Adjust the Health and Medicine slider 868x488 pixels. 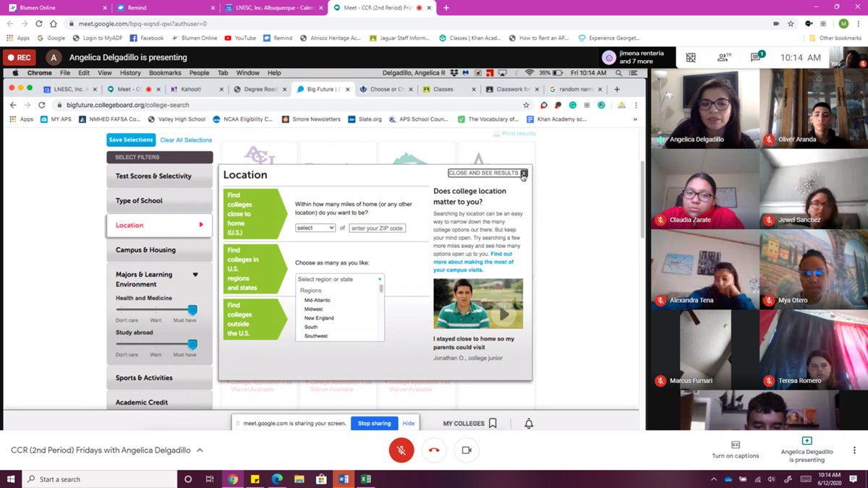(x=192, y=309)
